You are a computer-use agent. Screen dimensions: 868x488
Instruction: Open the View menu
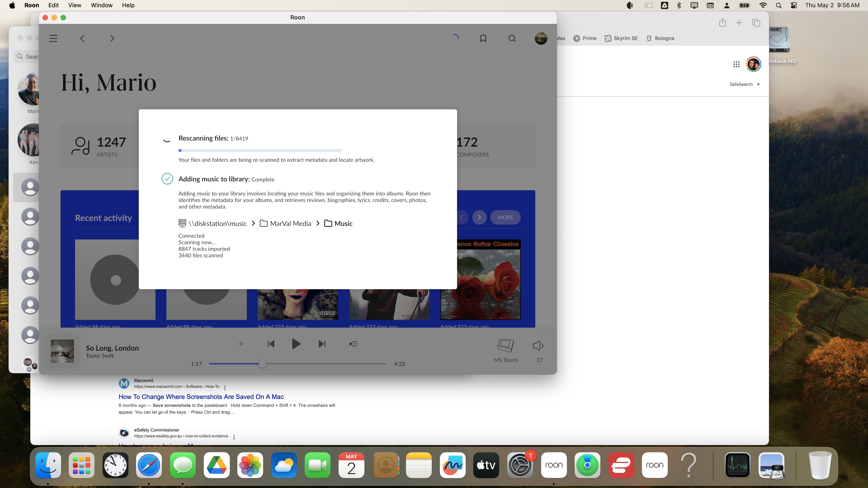[74, 5]
